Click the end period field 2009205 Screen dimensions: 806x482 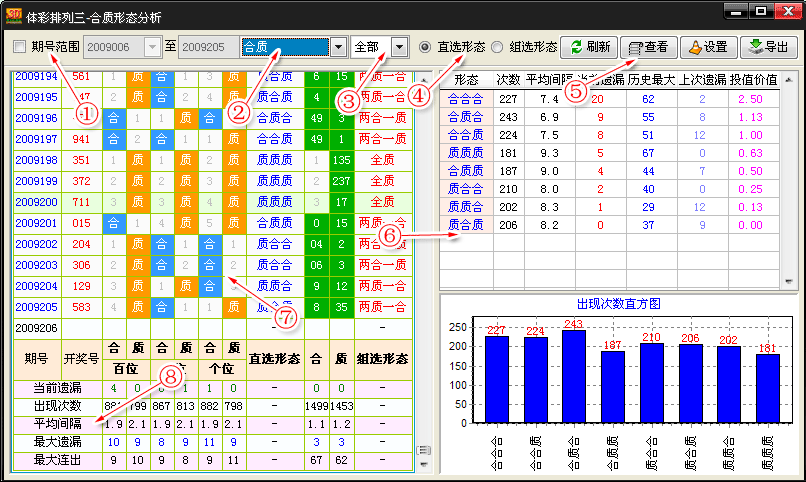(x=205, y=47)
